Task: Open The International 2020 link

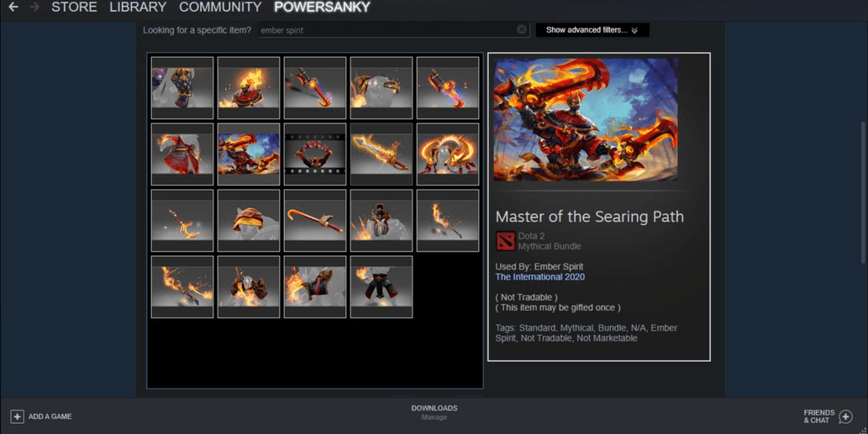Action: (539, 277)
